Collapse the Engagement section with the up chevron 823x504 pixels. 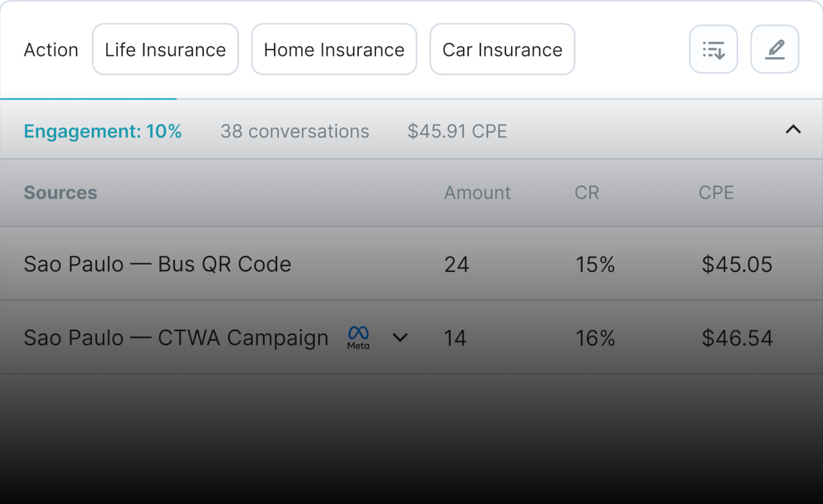click(793, 129)
